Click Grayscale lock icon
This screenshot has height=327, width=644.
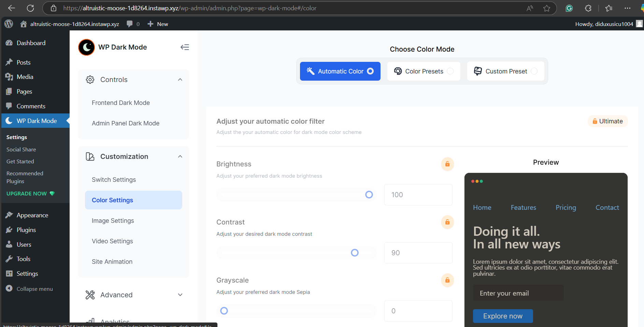pyautogui.click(x=447, y=280)
